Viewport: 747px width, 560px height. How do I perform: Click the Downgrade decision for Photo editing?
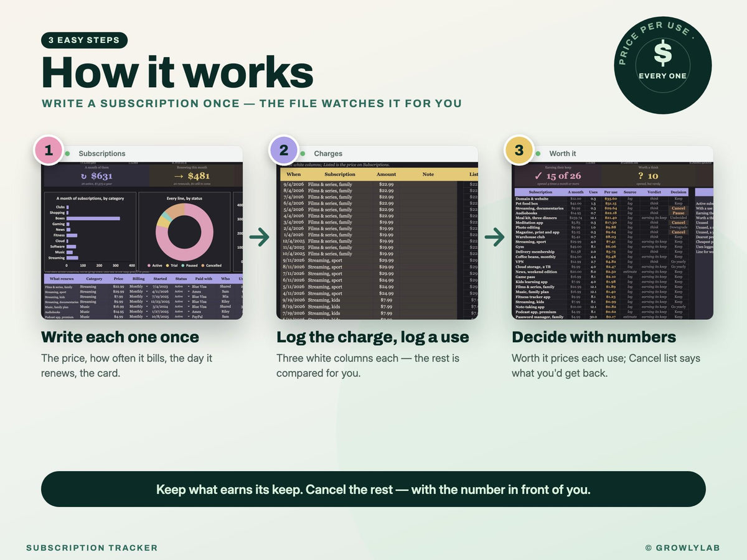pos(679,227)
